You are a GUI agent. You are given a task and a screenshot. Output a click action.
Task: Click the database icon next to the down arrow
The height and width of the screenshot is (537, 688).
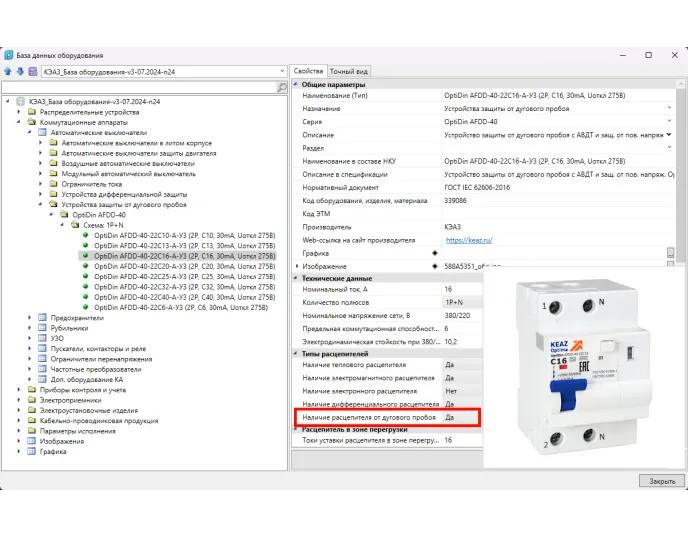(x=33, y=72)
